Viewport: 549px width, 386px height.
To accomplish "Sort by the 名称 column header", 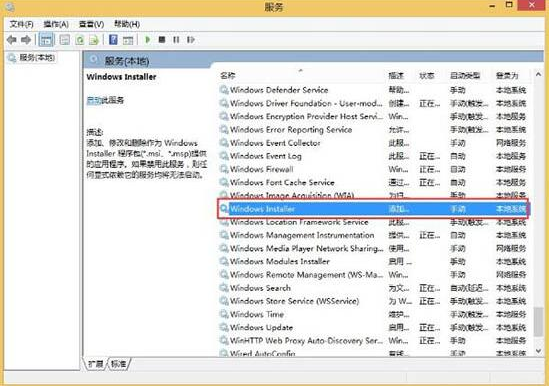I will [228, 76].
